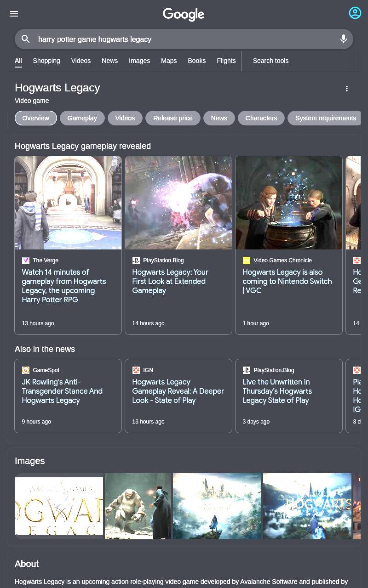Open Search tools

point(270,61)
